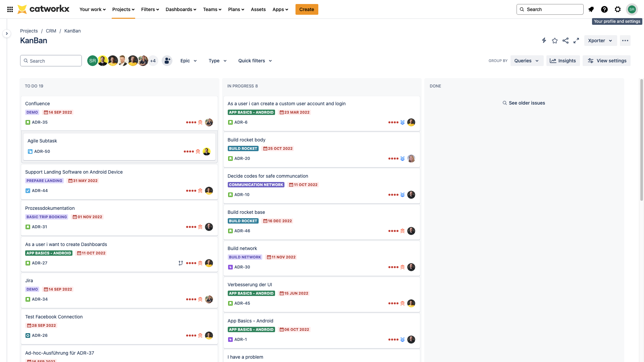
Task: Click the branch icon on ADR-27
Action: (181, 263)
